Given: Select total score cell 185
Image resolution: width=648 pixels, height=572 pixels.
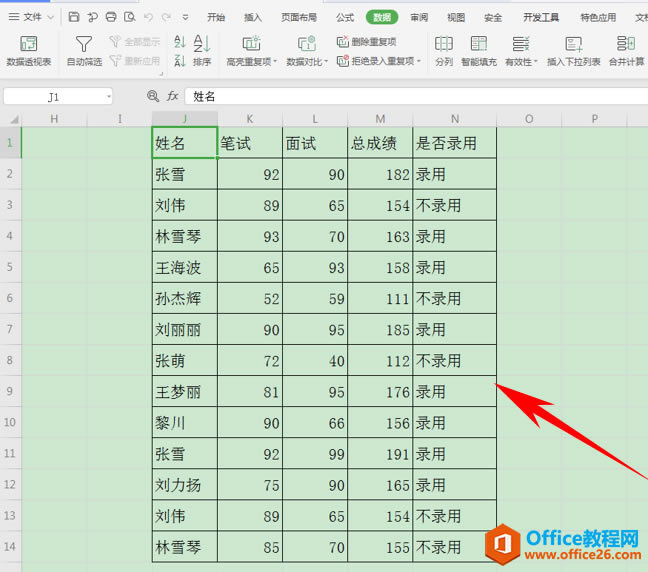Looking at the screenshot, I should [380, 329].
